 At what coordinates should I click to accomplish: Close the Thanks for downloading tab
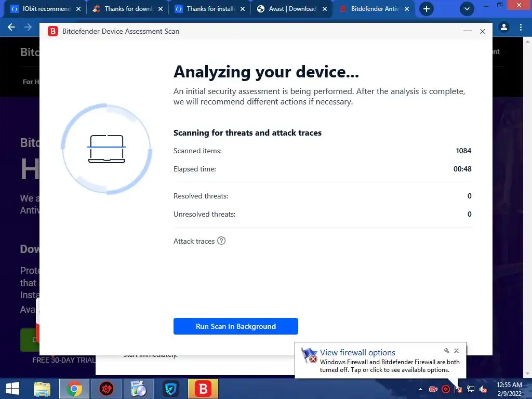161,9
